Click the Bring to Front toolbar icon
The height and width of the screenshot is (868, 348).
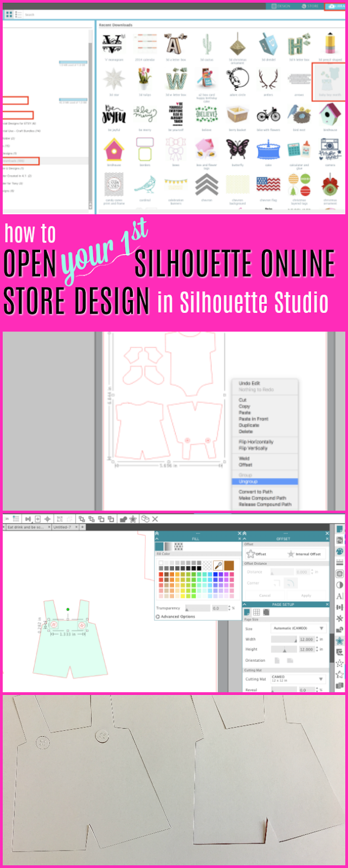point(81,519)
